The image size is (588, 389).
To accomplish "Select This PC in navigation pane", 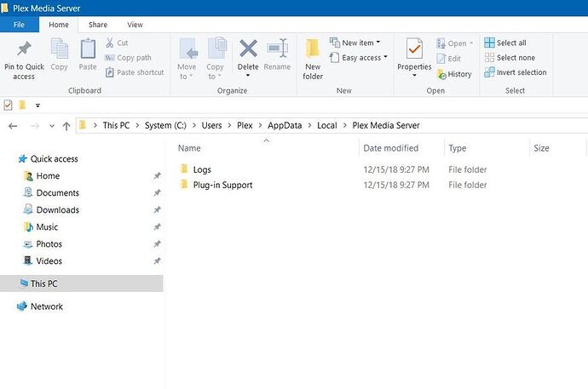I will pyautogui.click(x=82, y=283).
